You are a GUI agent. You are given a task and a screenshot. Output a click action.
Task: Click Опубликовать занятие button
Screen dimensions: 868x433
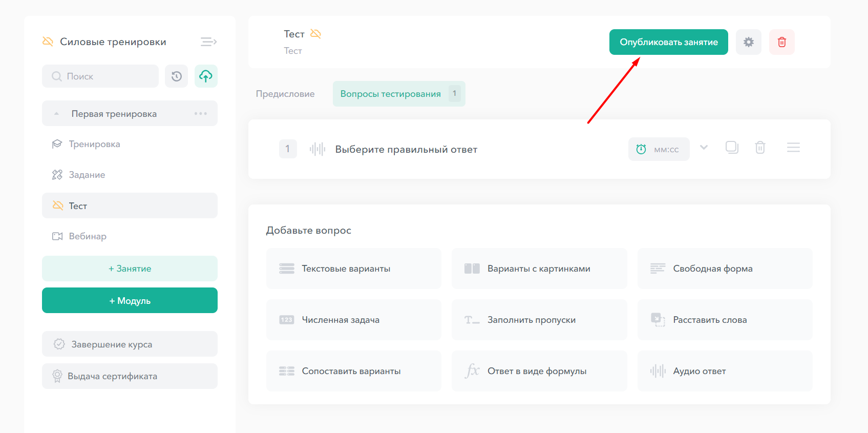[669, 42]
